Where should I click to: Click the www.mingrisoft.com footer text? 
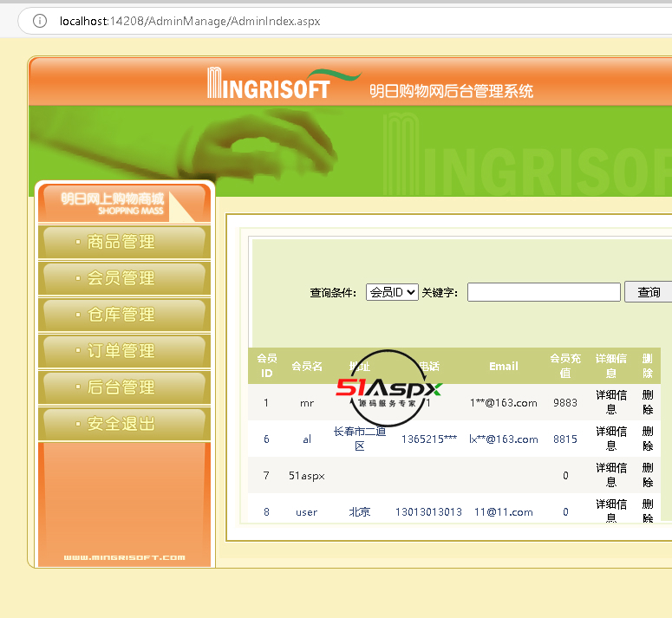tap(124, 557)
